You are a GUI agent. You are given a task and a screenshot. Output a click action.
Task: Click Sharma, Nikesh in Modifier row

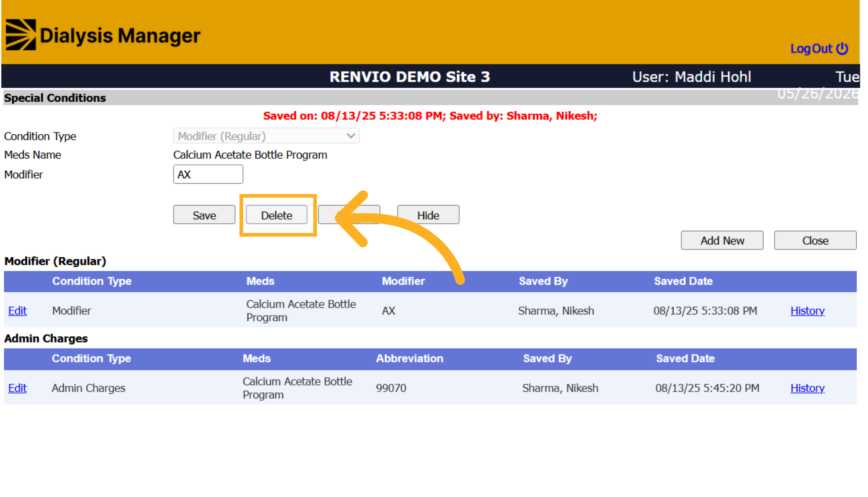click(x=556, y=311)
